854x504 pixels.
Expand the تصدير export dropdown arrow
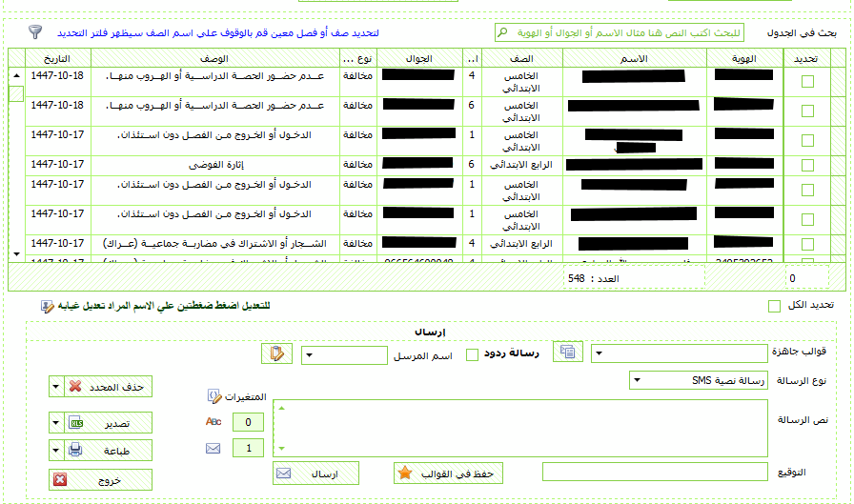(x=56, y=423)
